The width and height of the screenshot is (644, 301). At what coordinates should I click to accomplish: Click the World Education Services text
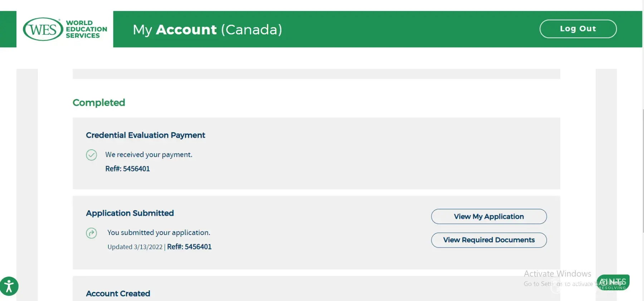(x=86, y=29)
